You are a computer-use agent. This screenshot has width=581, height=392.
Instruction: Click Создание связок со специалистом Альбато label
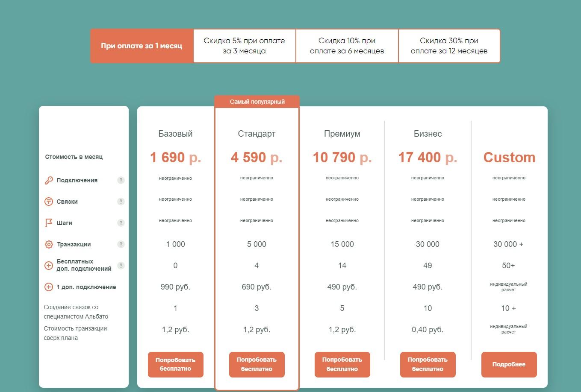click(76, 312)
